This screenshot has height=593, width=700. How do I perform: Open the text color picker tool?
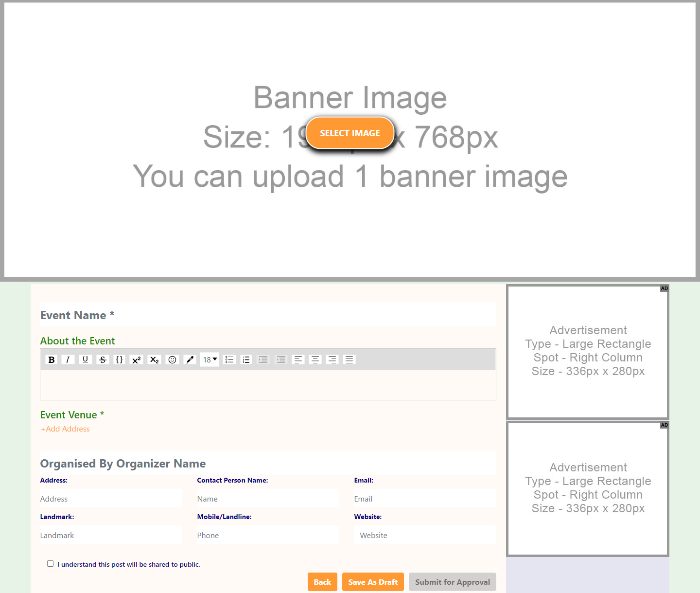click(190, 359)
